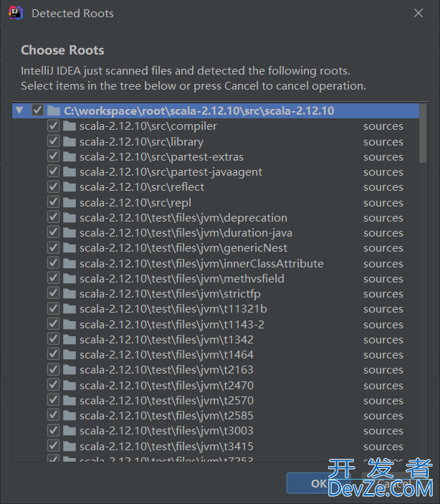Click folder icon beside jvm\t3003
The image size is (440, 504).
(70, 431)
